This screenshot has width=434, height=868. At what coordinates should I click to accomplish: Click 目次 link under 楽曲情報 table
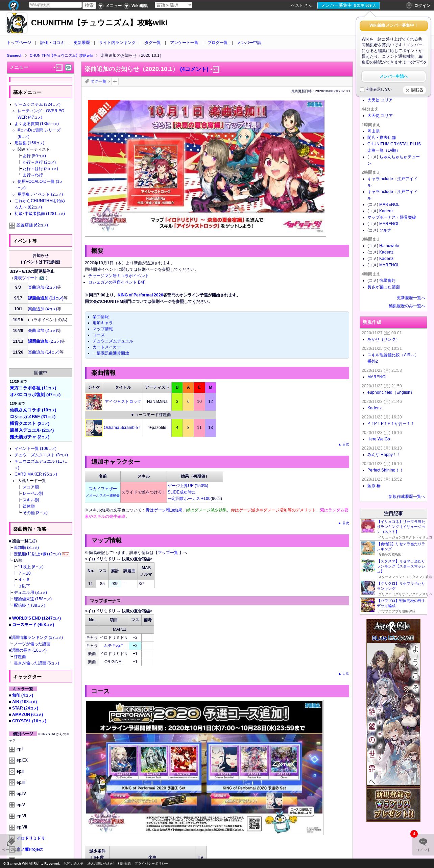(x=344, y=445)
